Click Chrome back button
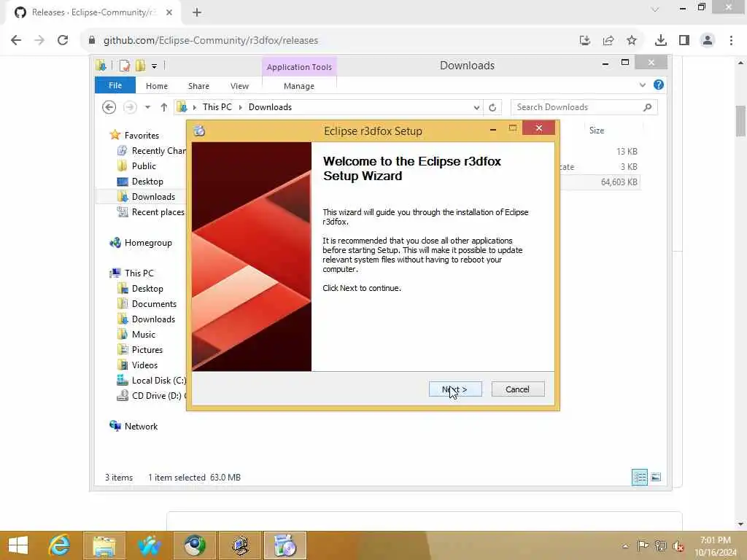This screenshot has width=747, height=560. tap(16, 40)
